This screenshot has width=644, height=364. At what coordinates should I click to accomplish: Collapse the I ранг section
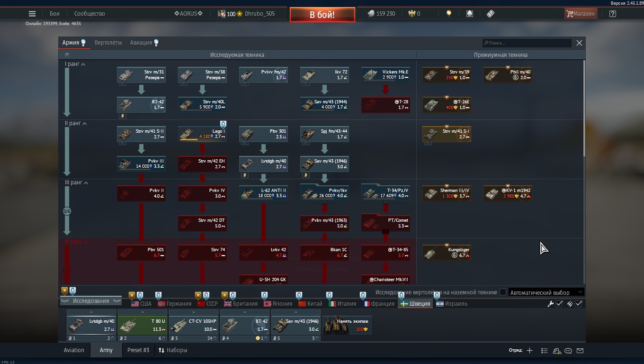coord(75,64)
